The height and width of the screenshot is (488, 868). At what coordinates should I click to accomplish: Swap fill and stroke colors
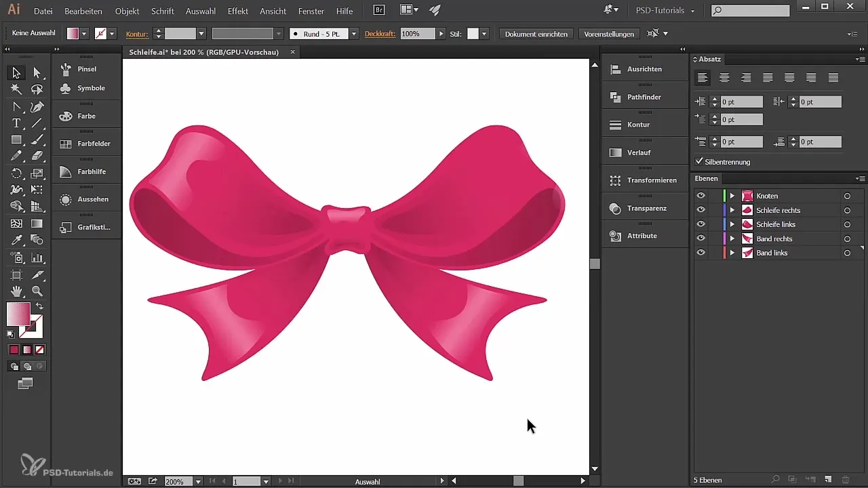pyautogui.click(x=39, y=307)
